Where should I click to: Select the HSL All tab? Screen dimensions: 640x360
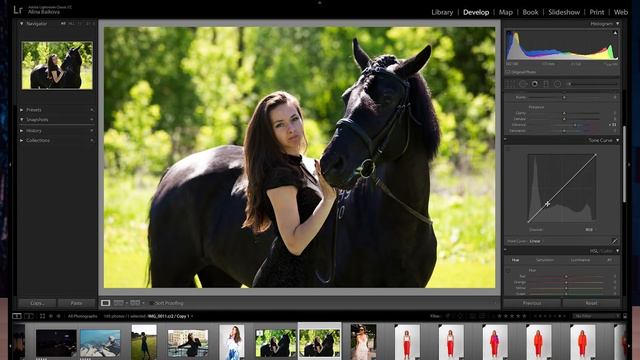(x=609, y=260)
